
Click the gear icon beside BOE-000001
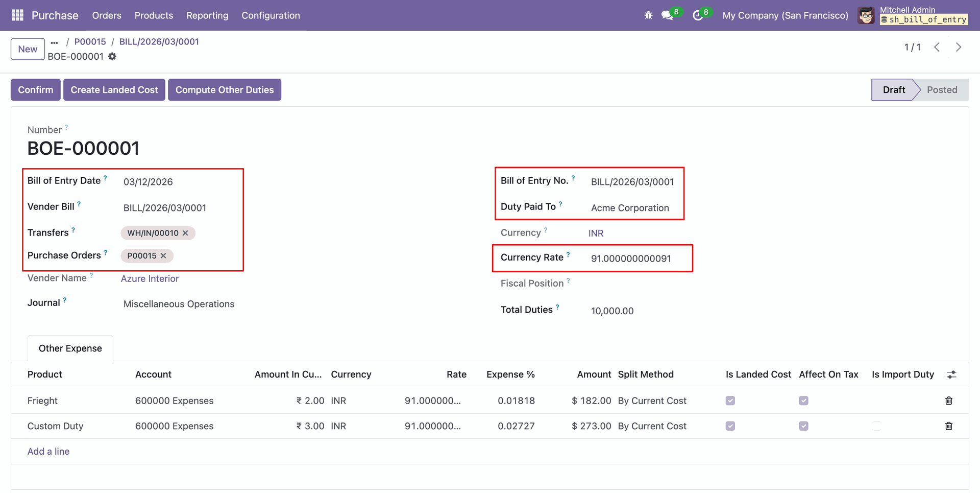tap(112, 57)
